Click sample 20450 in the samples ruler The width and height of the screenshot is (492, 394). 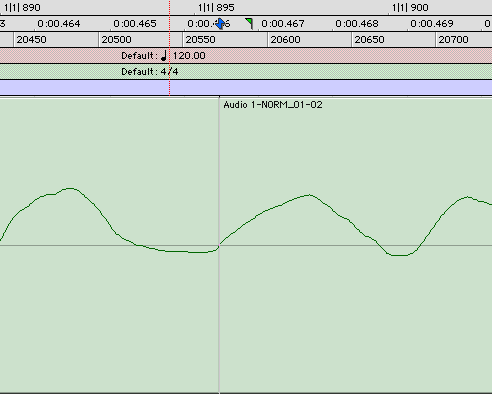point(31,40)
